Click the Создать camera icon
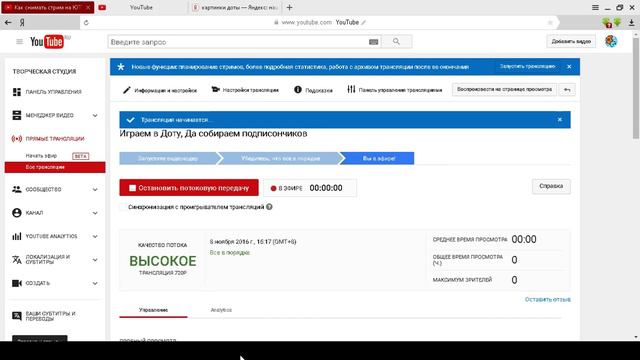 17,283
